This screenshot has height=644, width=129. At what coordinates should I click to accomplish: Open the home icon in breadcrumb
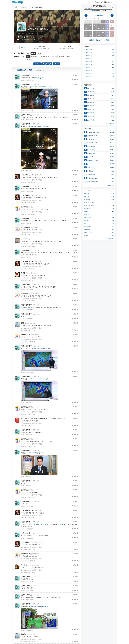16,7
